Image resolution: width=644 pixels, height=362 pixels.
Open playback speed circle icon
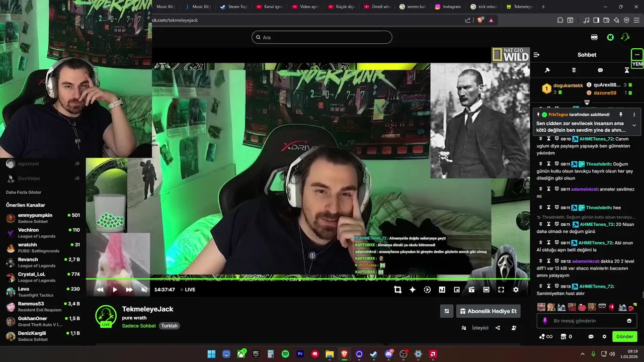pyautogui.click(x=427, y=290)
